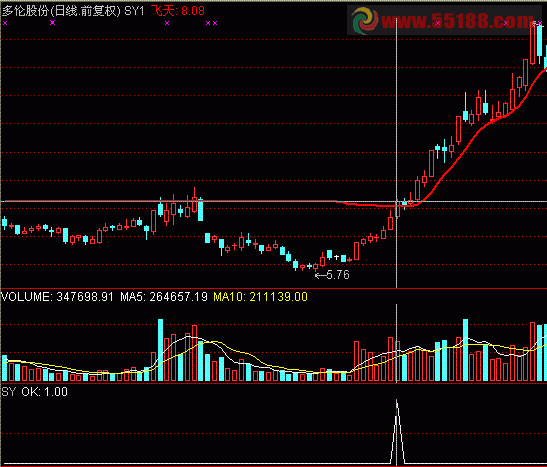Click the magenta x marker over the watermark's .com text

pos(505,23)
